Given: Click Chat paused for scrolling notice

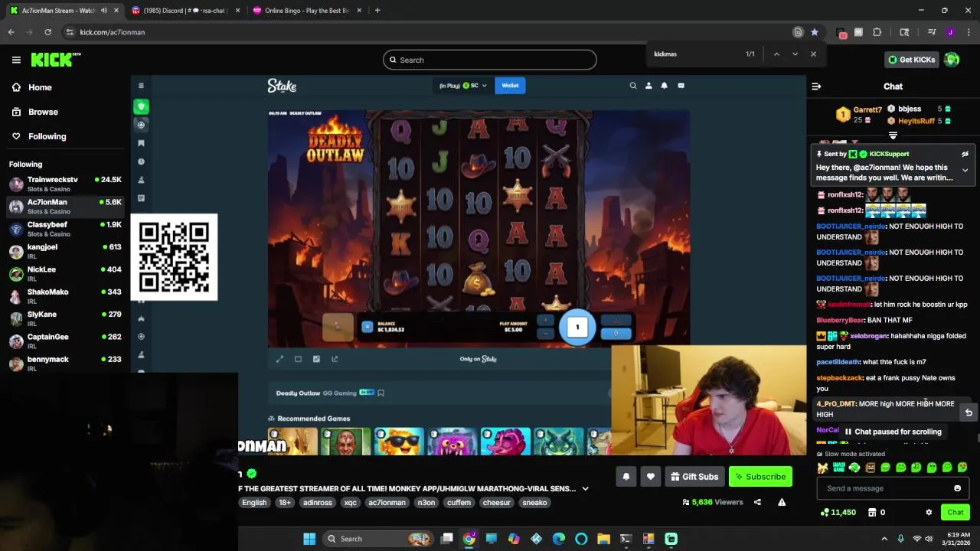Looking at the screenshot, I should 893,432.
